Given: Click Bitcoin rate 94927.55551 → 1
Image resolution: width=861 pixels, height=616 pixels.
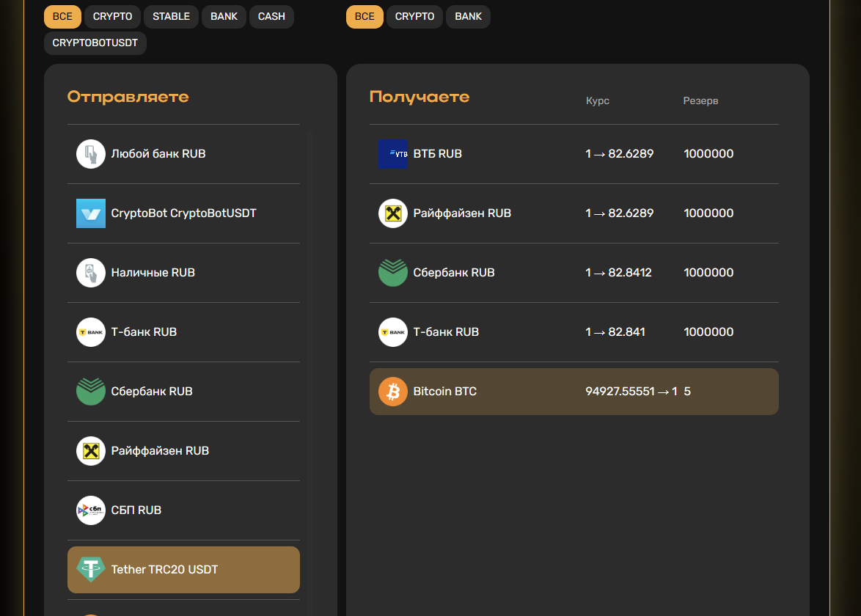Looking at the screenshot, I should point(631,392).
